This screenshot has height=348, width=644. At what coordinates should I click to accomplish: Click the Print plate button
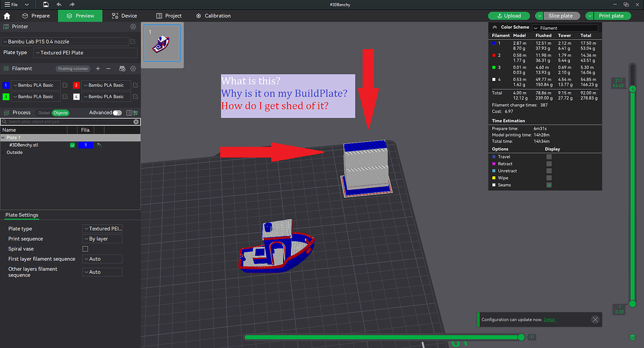pos(612,16)
